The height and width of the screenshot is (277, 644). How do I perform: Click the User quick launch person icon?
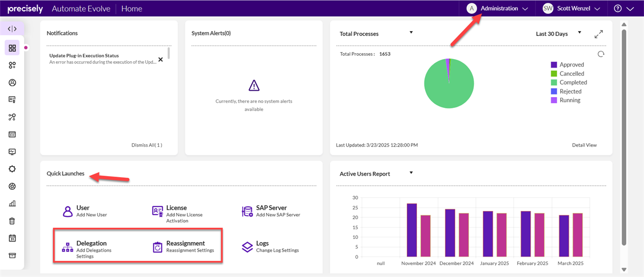pyautogui.click(x=68, y=211)
